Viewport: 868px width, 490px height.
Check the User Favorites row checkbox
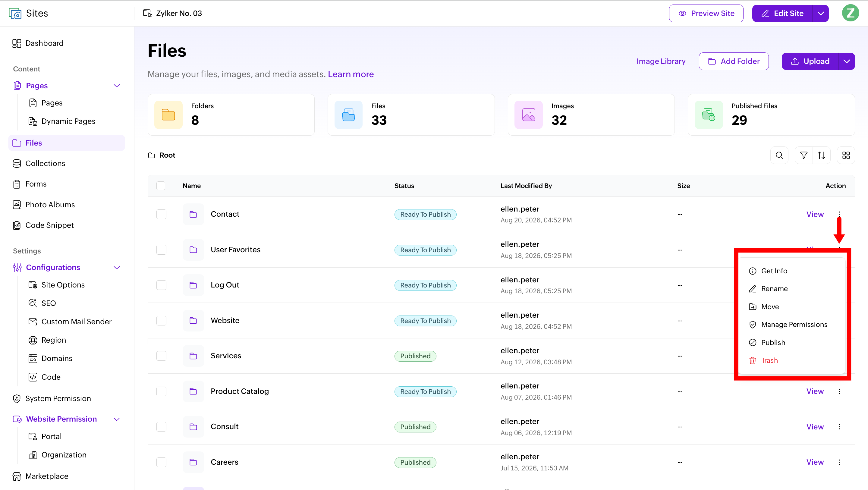[x=162, y=250]
